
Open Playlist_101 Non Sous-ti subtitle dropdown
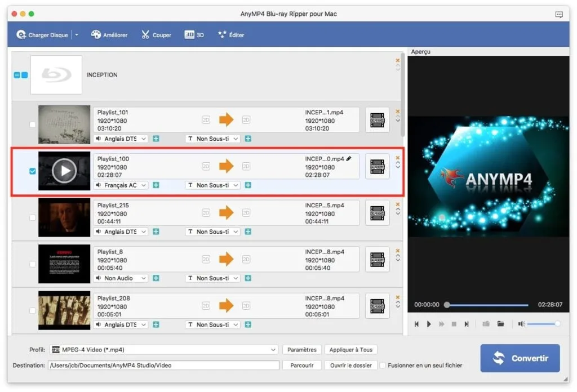tap(212, 139)
